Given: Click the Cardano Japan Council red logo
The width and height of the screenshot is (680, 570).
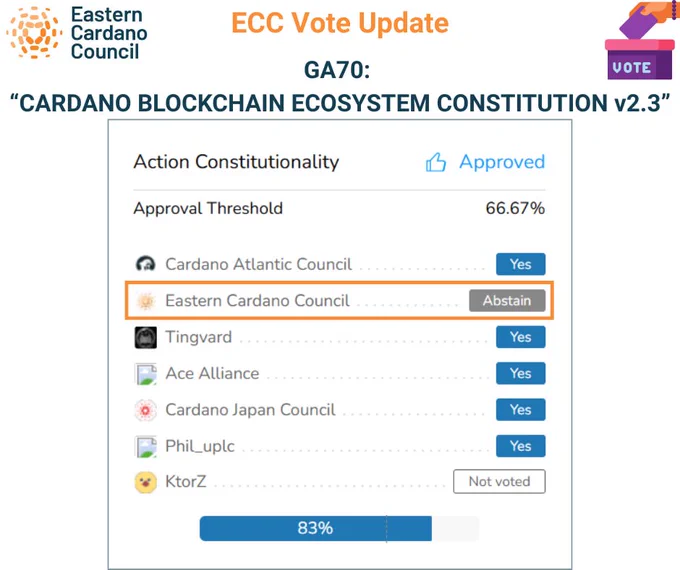Looking at the screenshot, I should tap(146, 410).
